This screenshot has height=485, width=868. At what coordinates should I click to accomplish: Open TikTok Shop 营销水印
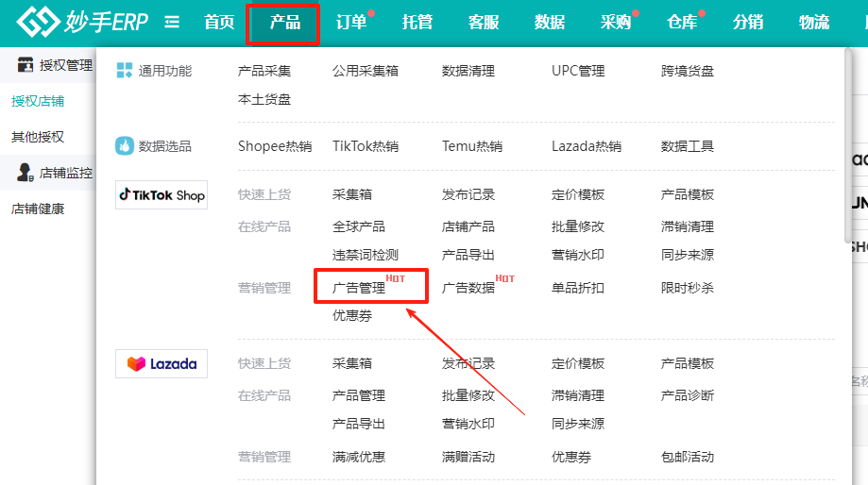pos(578,255)
